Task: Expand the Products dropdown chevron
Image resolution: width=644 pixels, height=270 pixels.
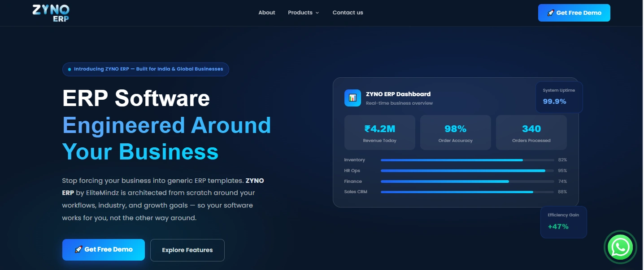Action: 317,13
